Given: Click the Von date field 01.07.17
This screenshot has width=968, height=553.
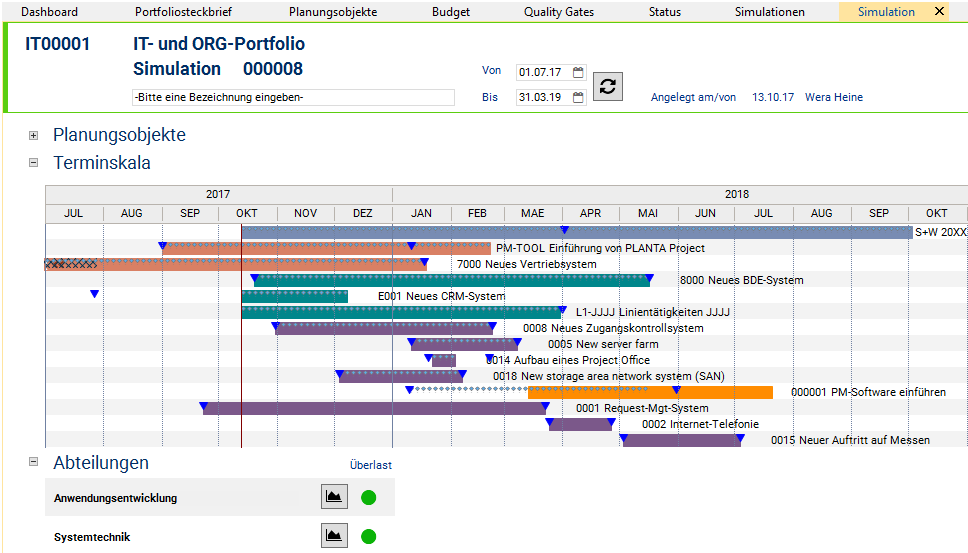Looking at the screenshot, I should (541, 73).
